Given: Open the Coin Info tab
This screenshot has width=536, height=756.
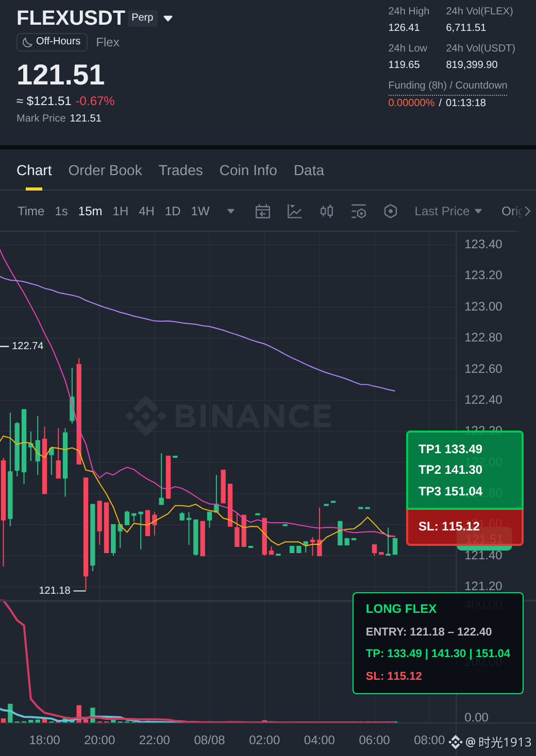Looking at the screenshot, I should click(x=248, y=170).
